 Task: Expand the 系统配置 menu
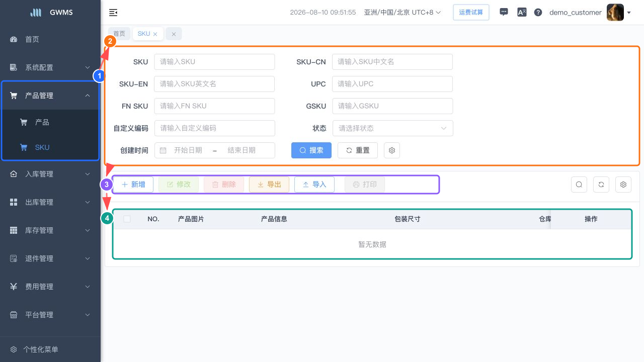pyautogui.click(x=50, y=67)
